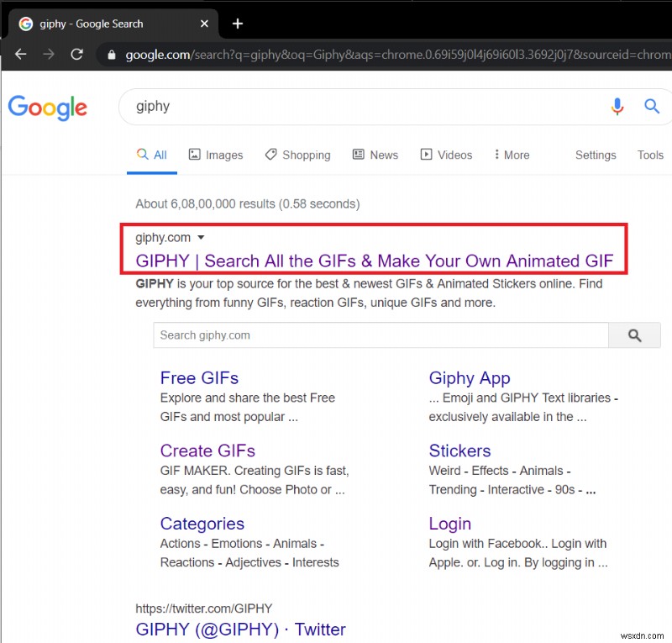Screen dimensions: 672x643
Task: Expand the giphy.com result dropdown arrow
Action: coord(201,237)
